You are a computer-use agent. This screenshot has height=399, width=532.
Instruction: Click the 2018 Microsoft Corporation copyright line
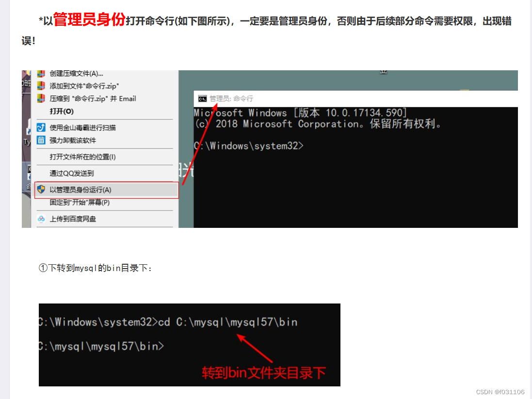[318, 124]
